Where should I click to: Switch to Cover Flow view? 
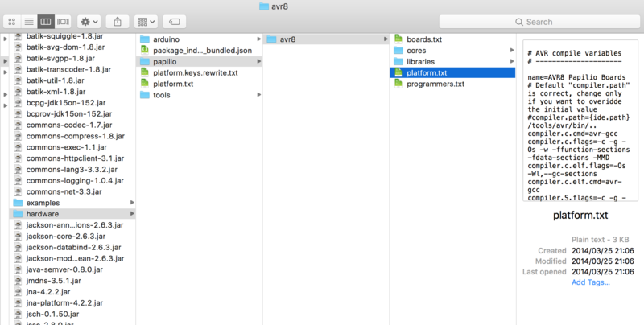pyautogui.click(x=63, y=22)
